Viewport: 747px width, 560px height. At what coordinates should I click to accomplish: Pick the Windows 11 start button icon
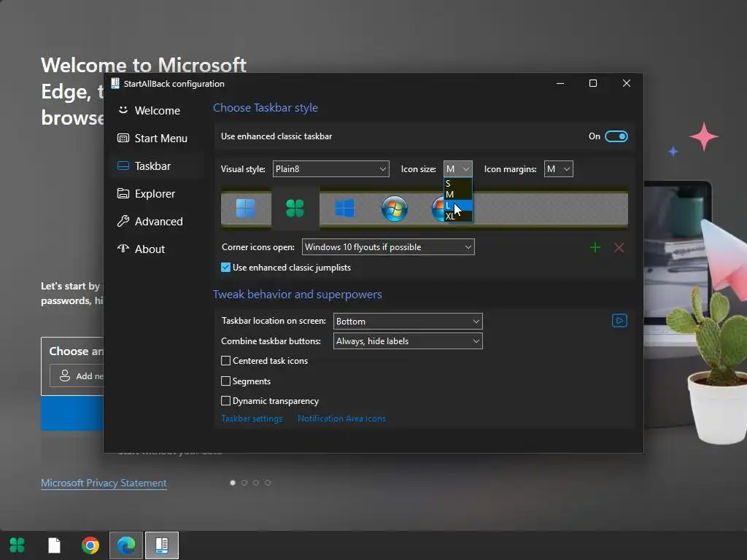(x=246, y=208)
